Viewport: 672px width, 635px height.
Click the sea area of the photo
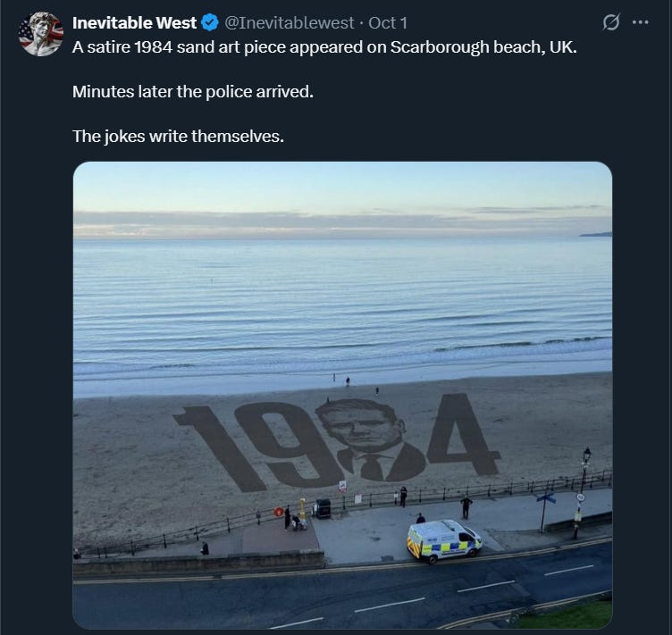(342, 308)
